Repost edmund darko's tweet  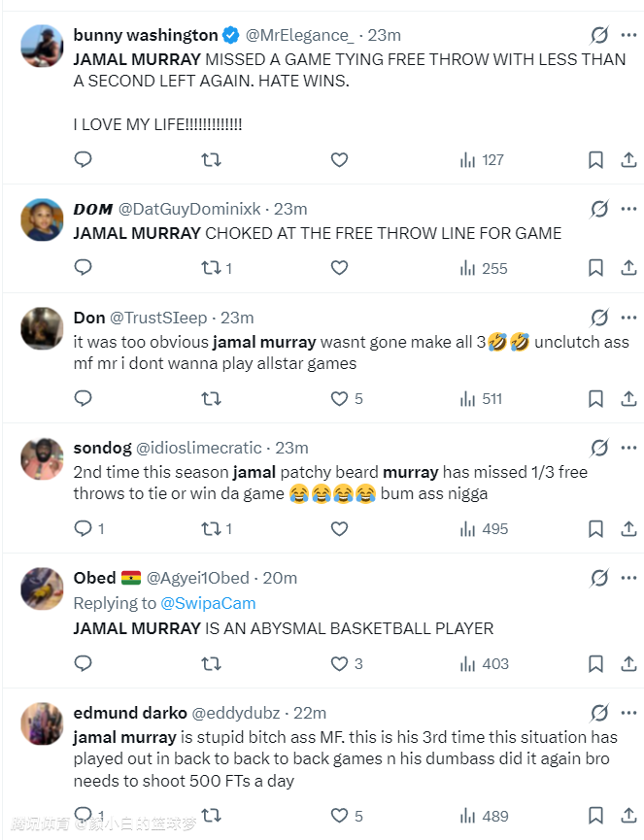(x=211, y=817)
